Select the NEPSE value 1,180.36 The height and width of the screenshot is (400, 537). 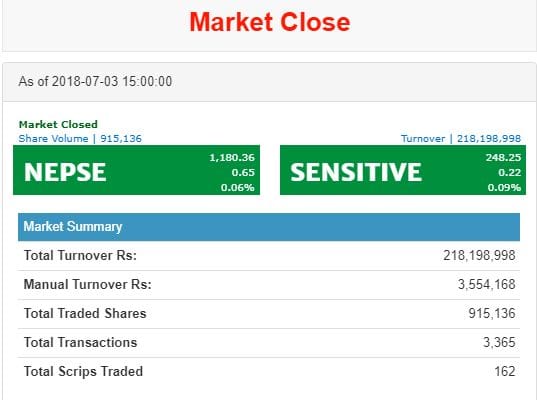(x=232, y=158)
